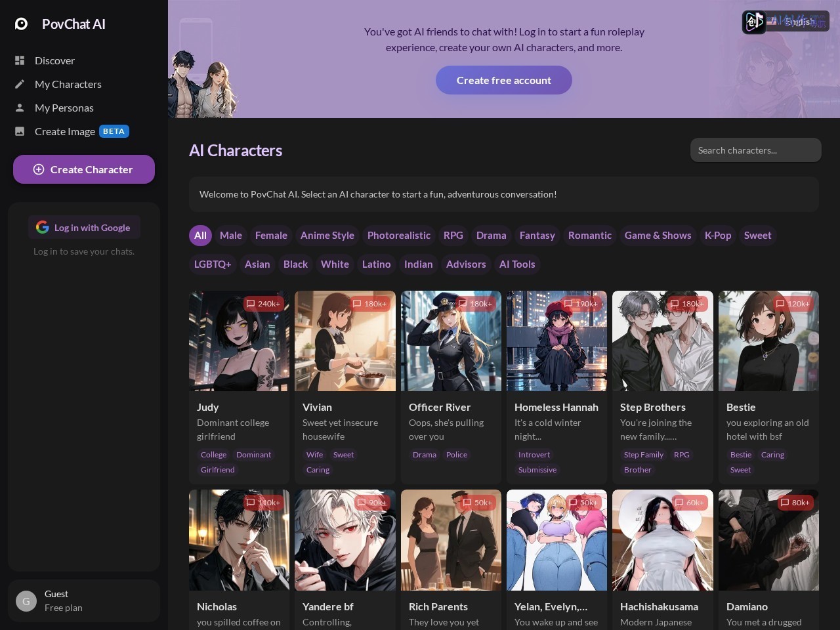
Task: Click the Nicholas character name
Action: pyautogui.click(x=217, y=606)
